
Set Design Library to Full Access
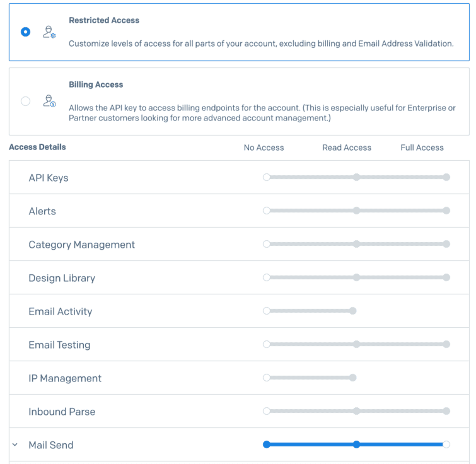click(446, 277)
